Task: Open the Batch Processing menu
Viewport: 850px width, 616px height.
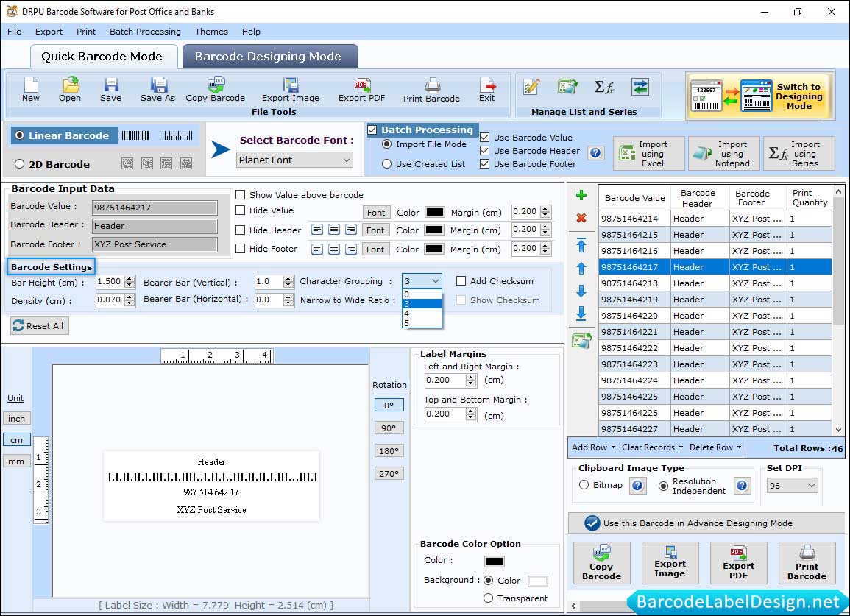Action: click(x=145, y=32)
